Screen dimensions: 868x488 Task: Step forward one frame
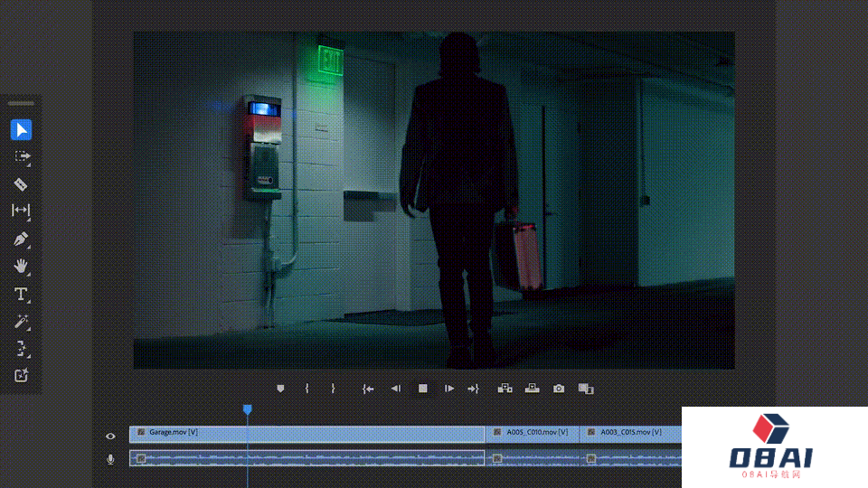coord(449,389)
